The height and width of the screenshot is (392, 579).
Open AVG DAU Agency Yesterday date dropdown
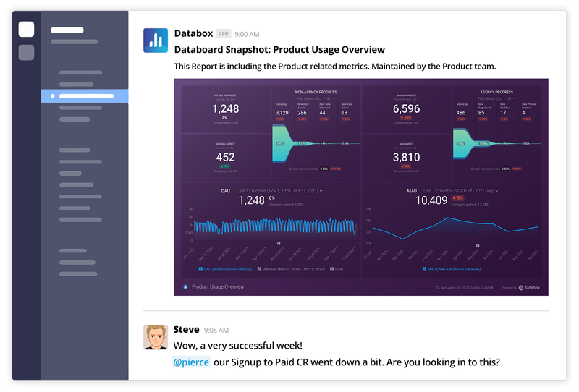pyautogui.click(x=226, y=148)
